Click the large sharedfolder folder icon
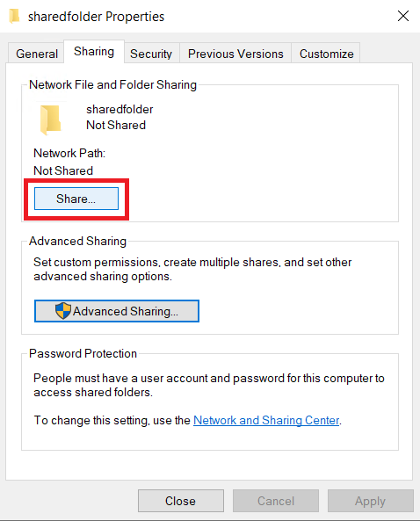This screenshot has height=521, width=420. point(50,119)
